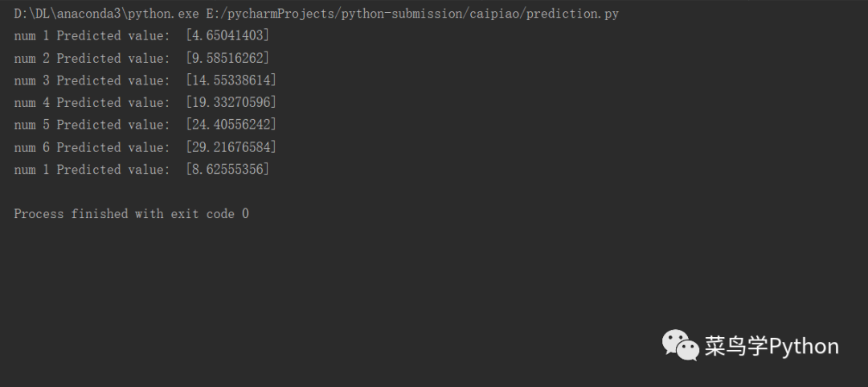Select the output value [19.33270596]
Viewport: 868px width, 387px height.
click(231, 102)
